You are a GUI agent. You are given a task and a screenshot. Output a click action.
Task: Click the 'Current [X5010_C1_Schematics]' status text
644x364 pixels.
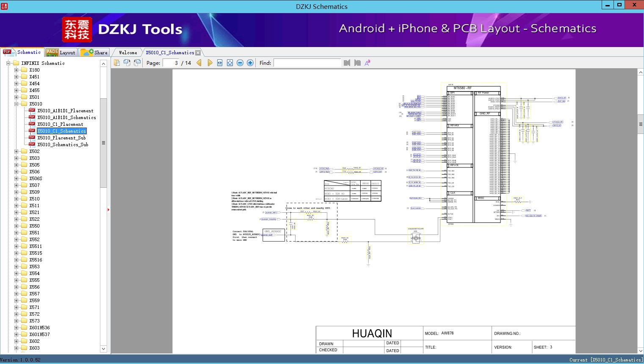[x=606, y=360]
